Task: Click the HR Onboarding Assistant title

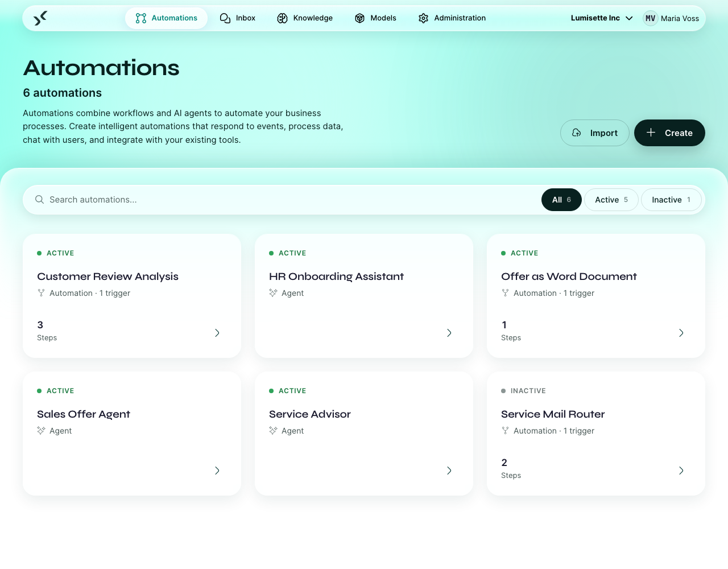Action: (336, 277)
